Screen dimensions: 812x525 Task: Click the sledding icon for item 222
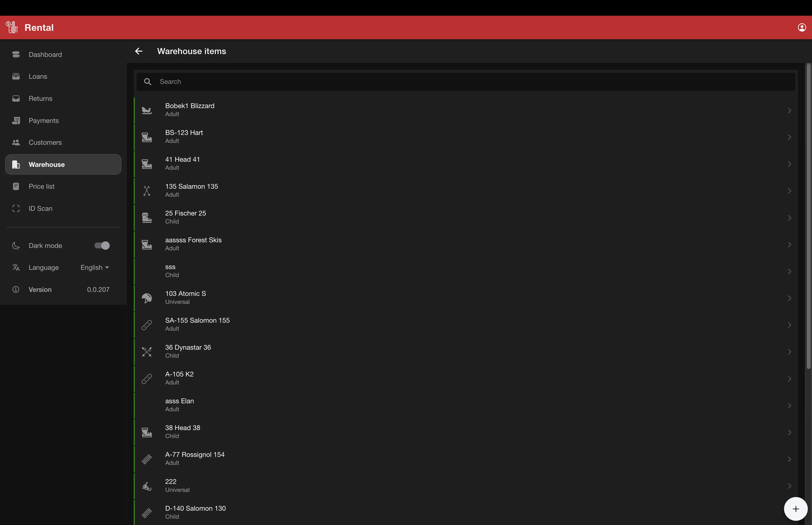[147, 486]
